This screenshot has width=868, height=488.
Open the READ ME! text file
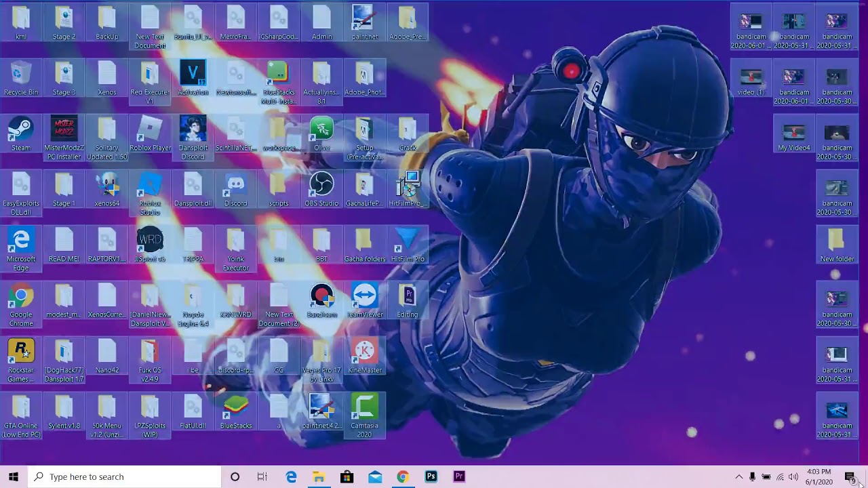coord(64,245)
